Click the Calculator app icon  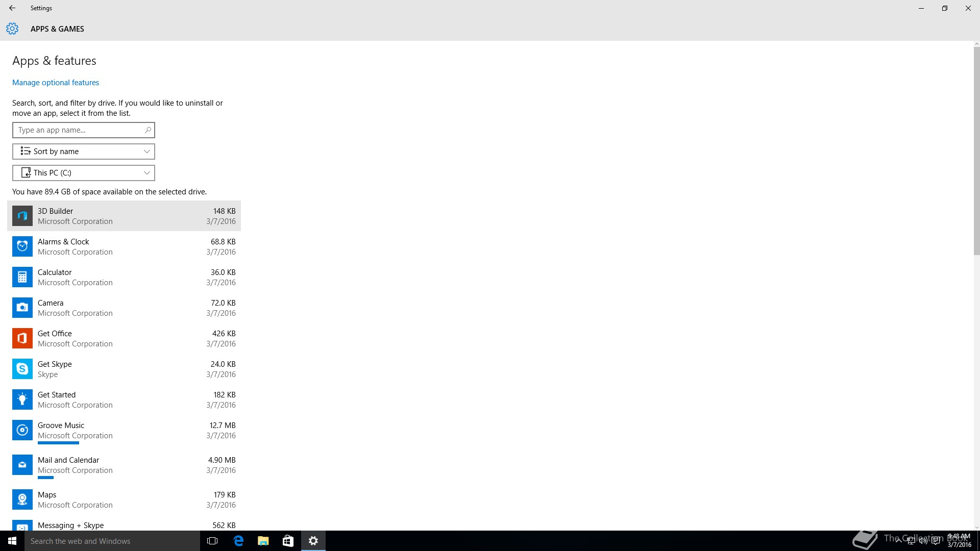[x=22, y=277]
